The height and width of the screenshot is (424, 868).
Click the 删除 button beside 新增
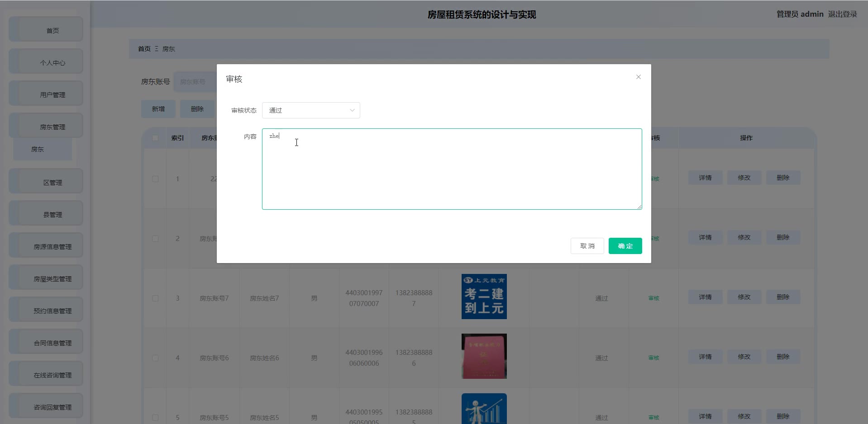point(197,109)
